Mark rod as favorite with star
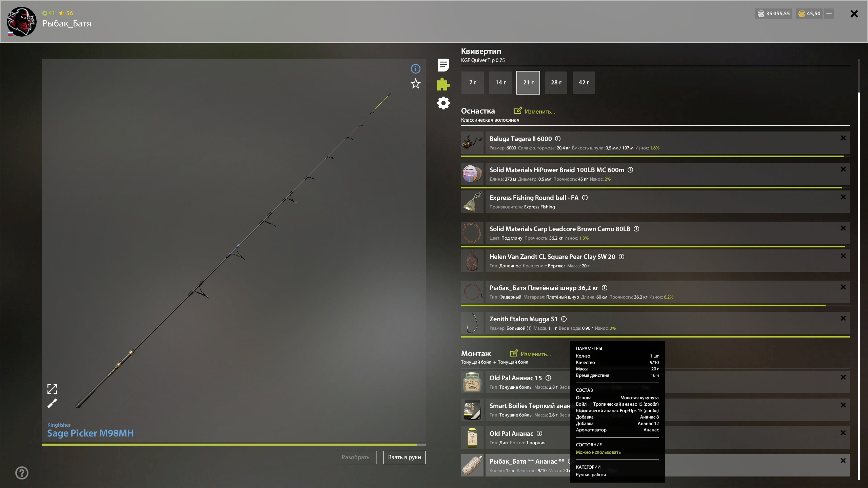The width and height of the screenshot is (868, 488). [415, 84]
